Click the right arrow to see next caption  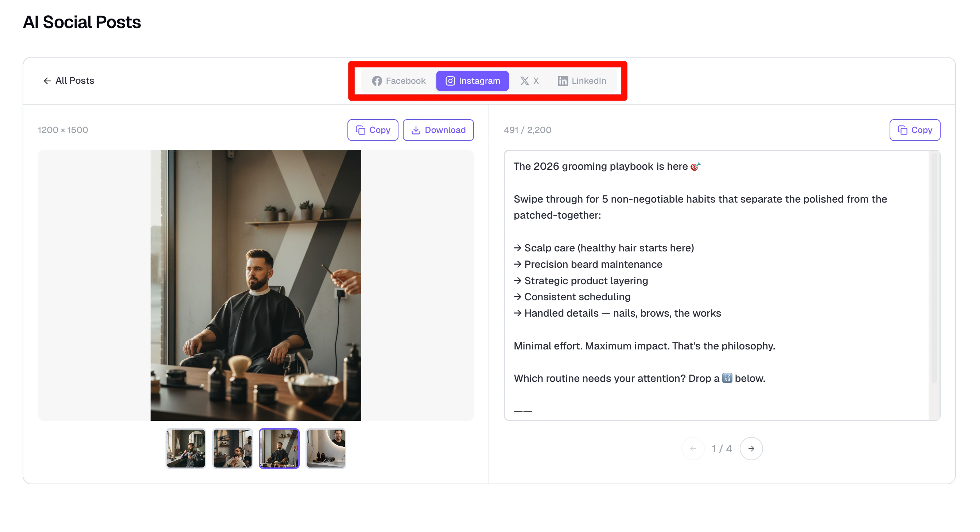(751, 448)
